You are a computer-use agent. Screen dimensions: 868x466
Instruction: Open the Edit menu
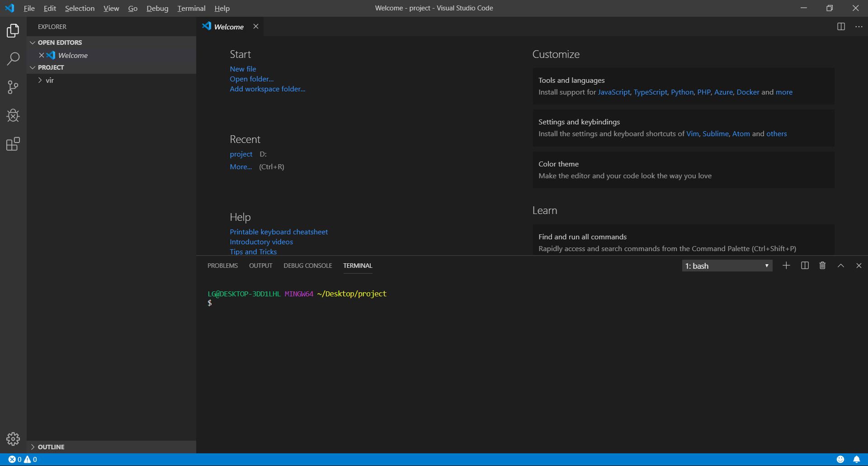[50, 8]
